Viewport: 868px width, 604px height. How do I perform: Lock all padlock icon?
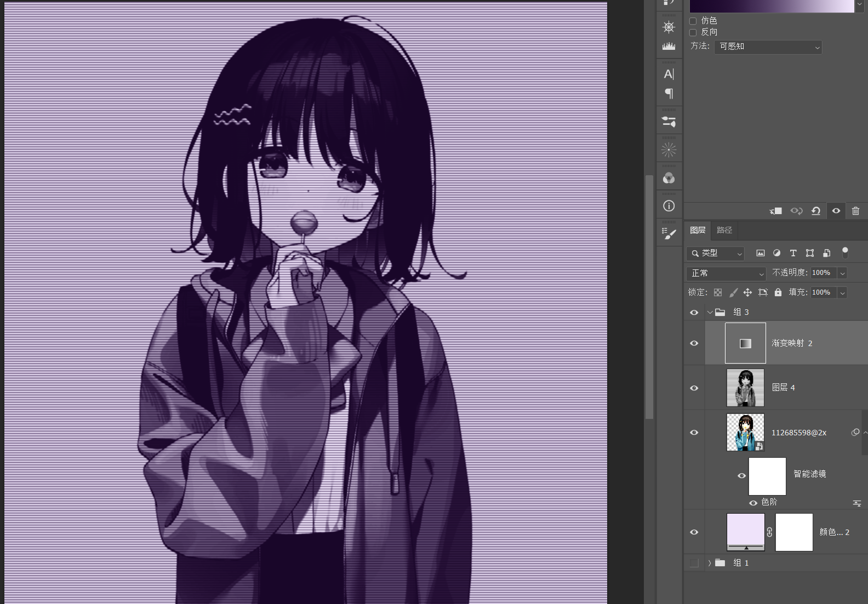click(778, 292)
